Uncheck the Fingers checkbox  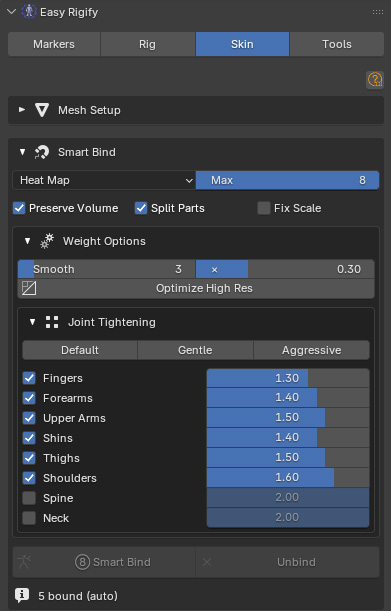tap(29, 378)
